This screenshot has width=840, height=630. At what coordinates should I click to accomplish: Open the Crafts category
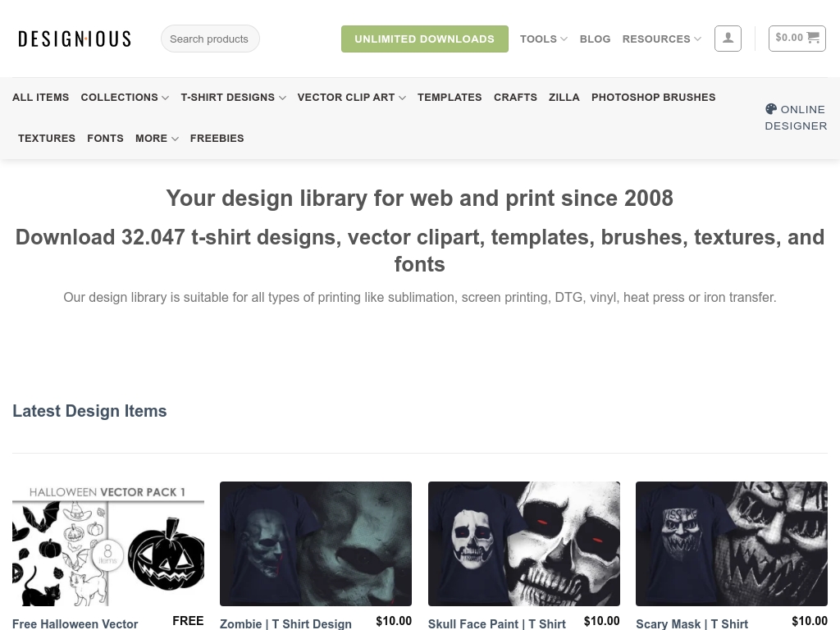coord(515,98)
